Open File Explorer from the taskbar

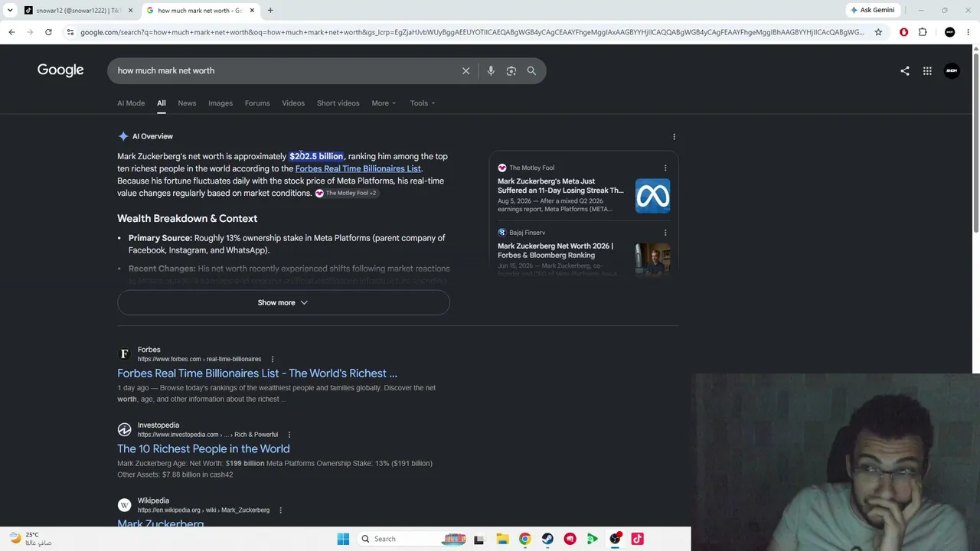click(x=502, y=539)
